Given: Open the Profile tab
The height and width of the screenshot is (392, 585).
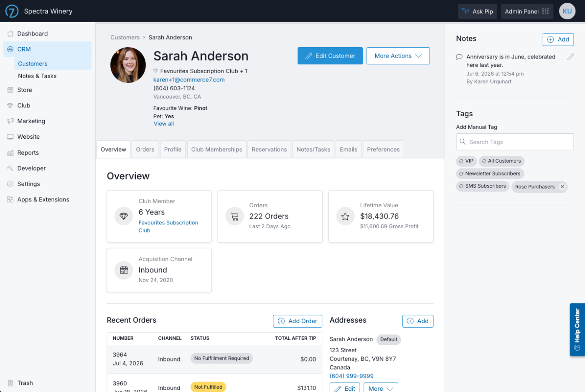Looking at the screenshot, I should tap(173, 150).
